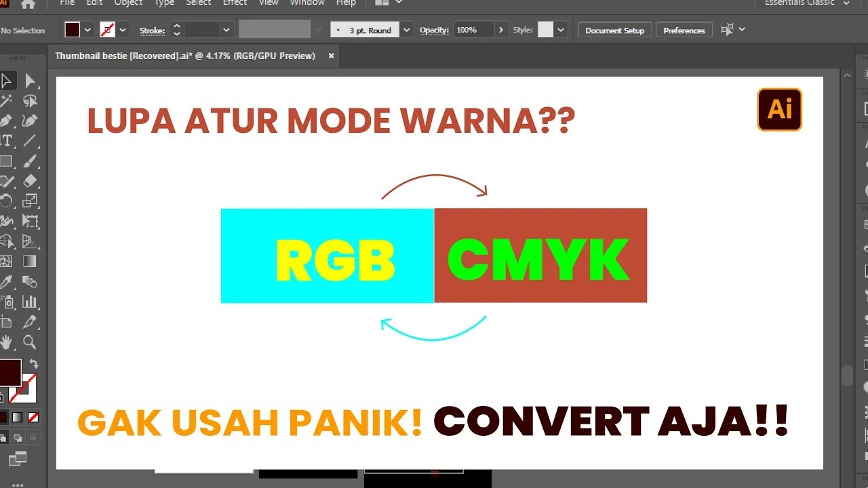Screen dimensions: 868x488
Task: Open fill color dropdown in control bar
Action: 88,30
